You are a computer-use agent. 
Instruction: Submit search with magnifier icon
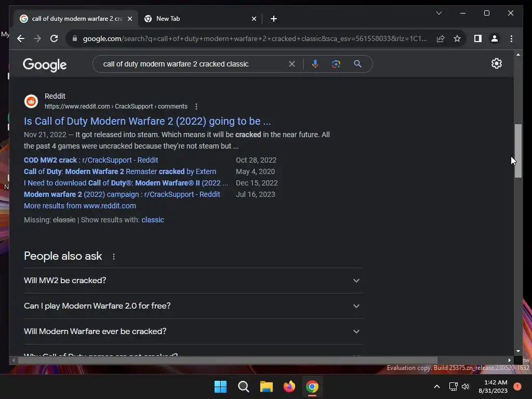point(357,64)
